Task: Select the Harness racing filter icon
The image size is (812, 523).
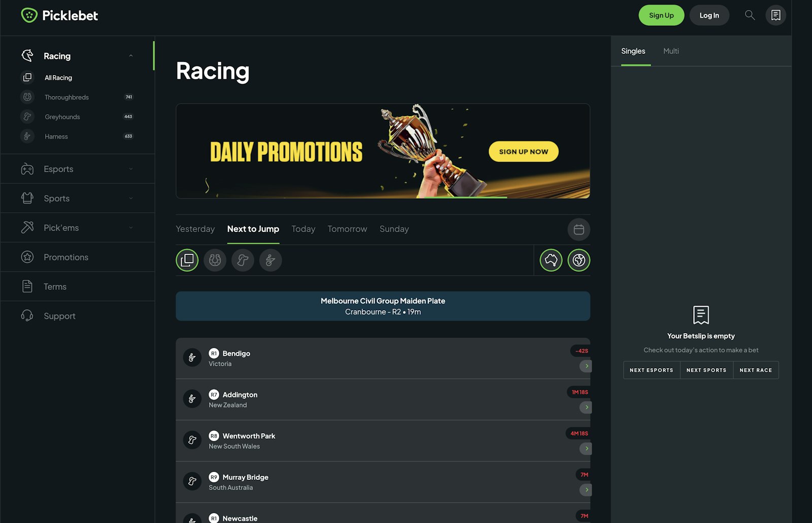Action: pos(270,260)
